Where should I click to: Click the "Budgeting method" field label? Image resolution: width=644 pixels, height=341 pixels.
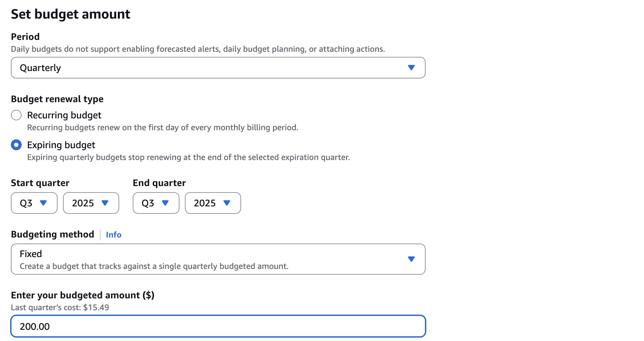pyautogui.click(x=52, y=234)
